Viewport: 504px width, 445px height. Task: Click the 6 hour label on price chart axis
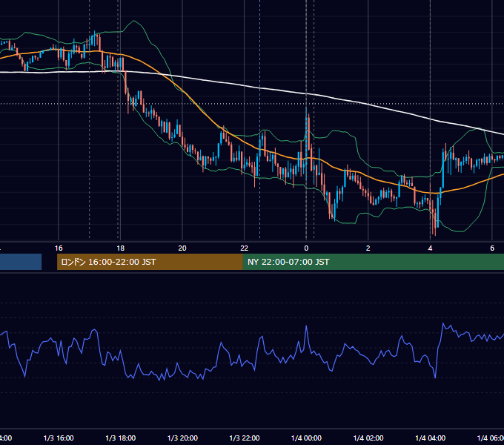pos(492,248)
